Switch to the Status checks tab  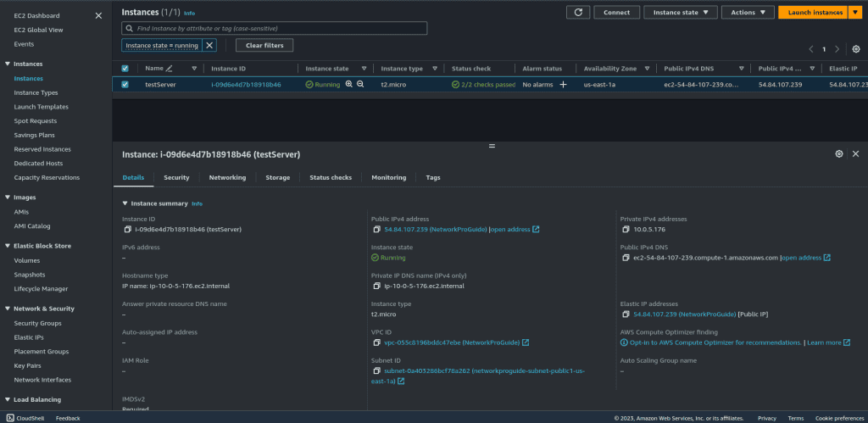[x=331, y=178]
